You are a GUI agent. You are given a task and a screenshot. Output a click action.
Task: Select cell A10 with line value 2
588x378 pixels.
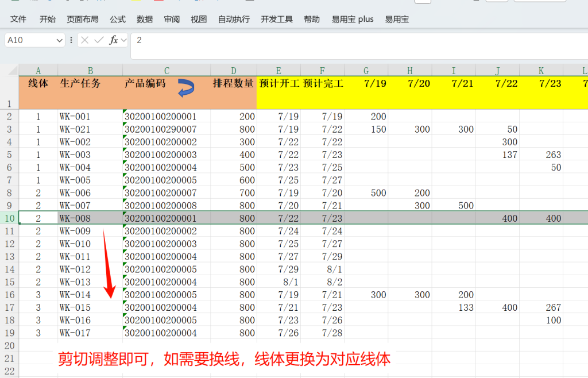point(38,218)
